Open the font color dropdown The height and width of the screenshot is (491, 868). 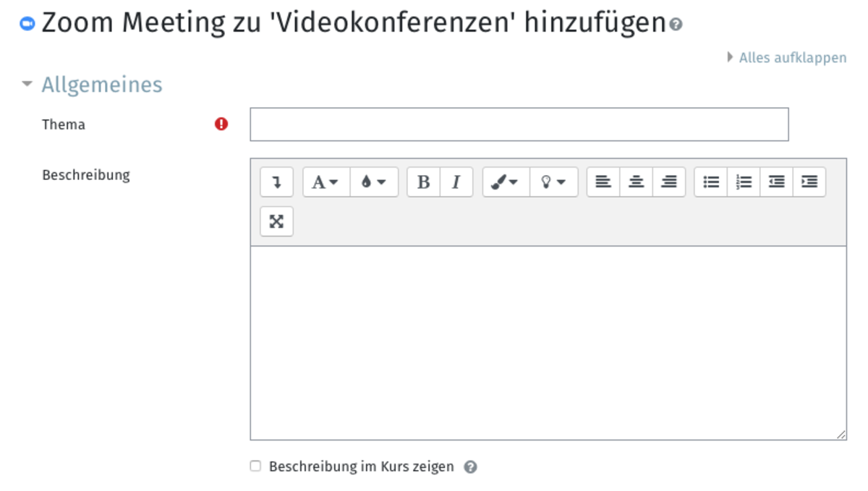374,182
